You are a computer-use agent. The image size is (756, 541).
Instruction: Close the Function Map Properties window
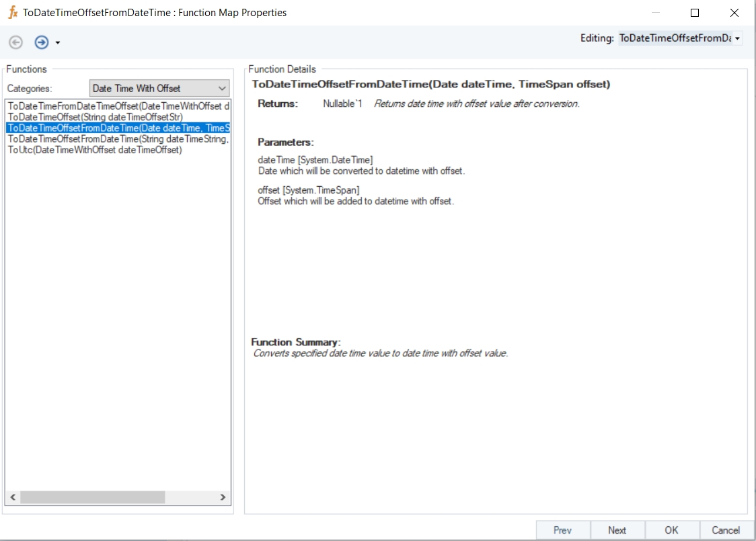pyautogui.click(x=734, y=13)
